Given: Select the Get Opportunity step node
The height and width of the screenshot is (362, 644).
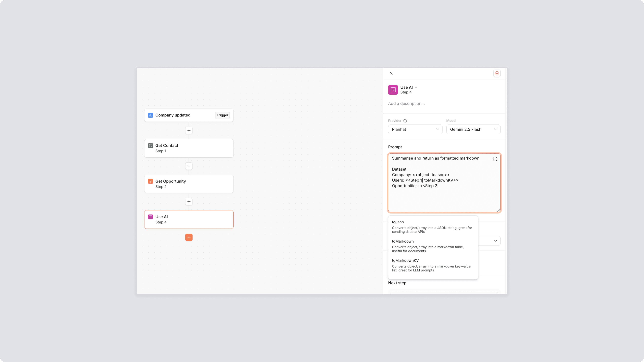Looking at the screenshot, I should pyautogui.click(x=189, y=184).
